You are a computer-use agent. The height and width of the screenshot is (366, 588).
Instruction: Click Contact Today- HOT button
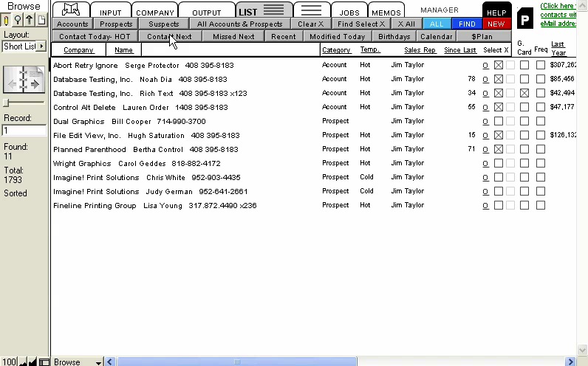(x=95, y=37)
